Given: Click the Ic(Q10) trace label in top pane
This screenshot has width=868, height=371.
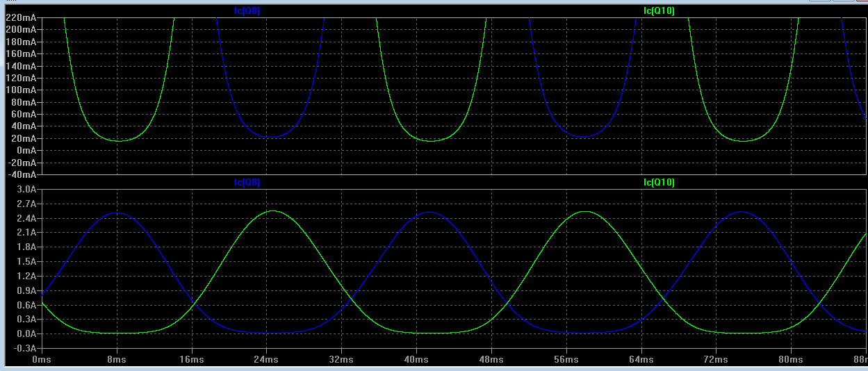Looking at the screenshot, I should click(x=659, y=10).
